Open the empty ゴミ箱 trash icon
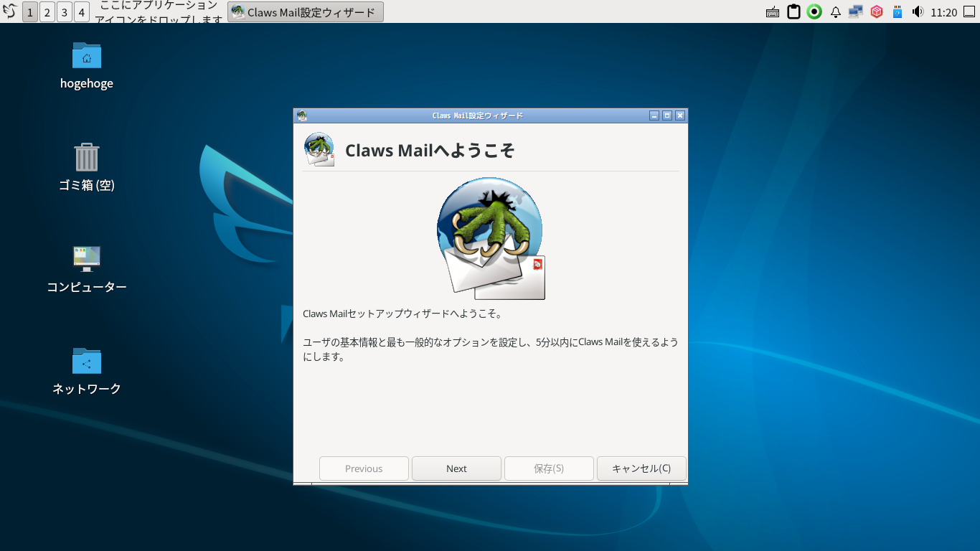Image resolution: width=980 pixels, height=551 pixels. point(86,158)
